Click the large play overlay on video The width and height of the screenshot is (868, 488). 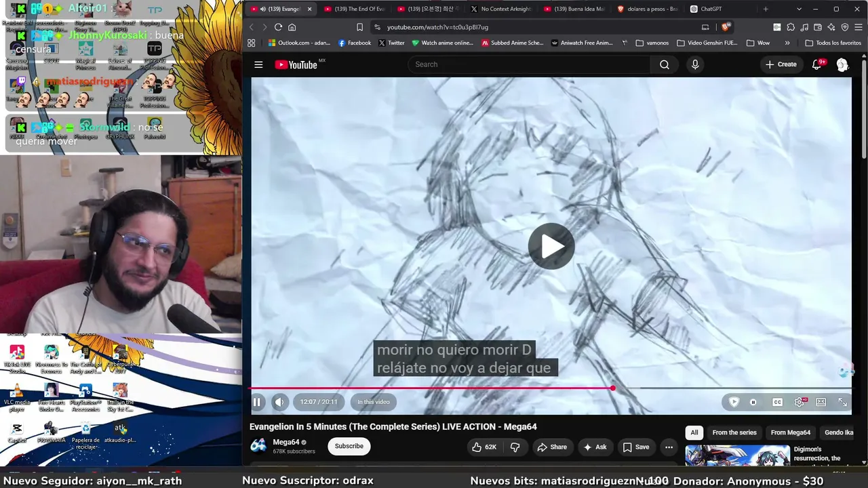551,246
